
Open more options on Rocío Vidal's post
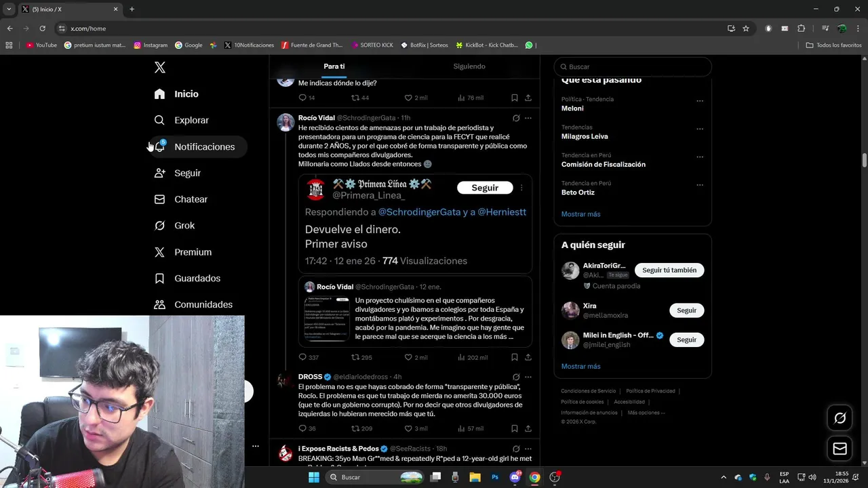(x=528, y=118)
